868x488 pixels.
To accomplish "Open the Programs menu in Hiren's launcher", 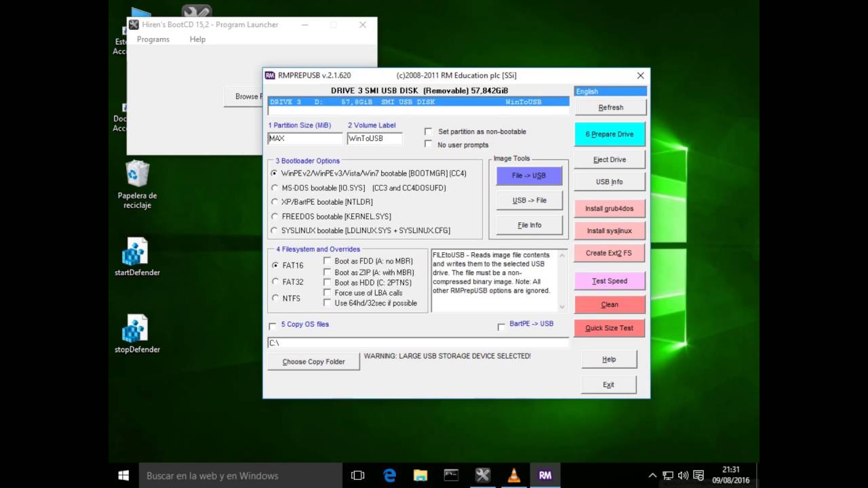I will 153,39.
